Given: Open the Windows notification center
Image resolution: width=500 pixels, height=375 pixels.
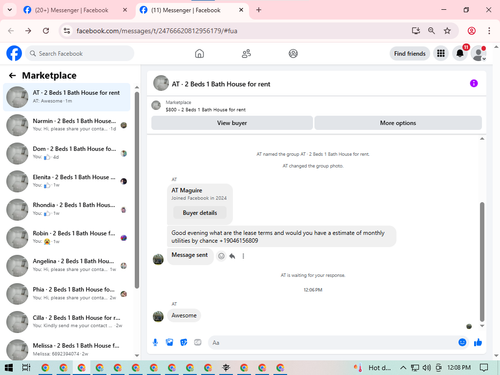Looking at the screenshot, I should point(484,368).
